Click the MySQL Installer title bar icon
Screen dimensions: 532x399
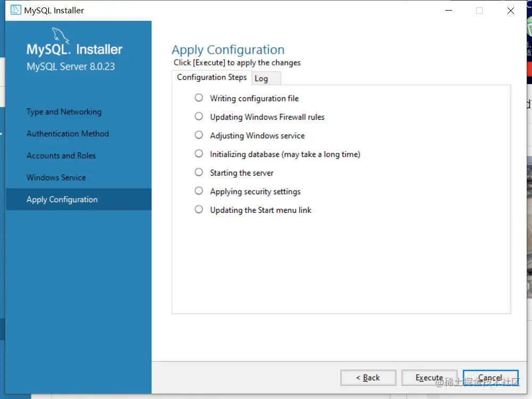click(x=15, y=10)
